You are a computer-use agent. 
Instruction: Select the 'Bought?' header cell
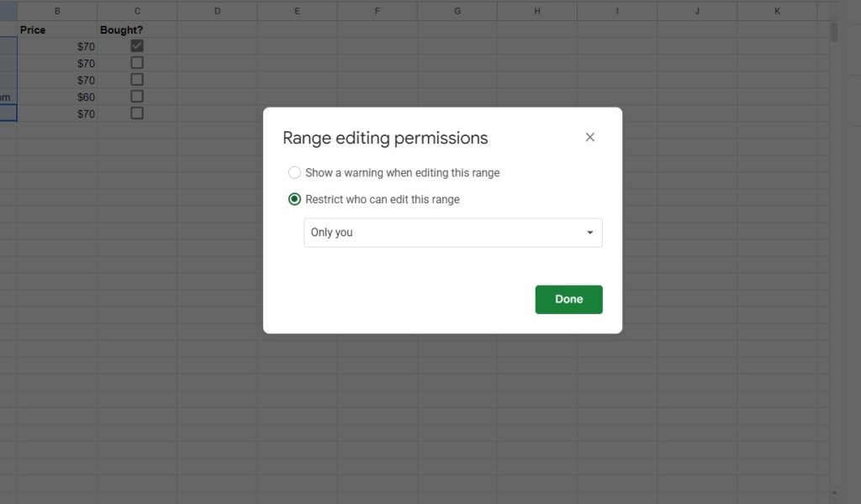[137, 29]
